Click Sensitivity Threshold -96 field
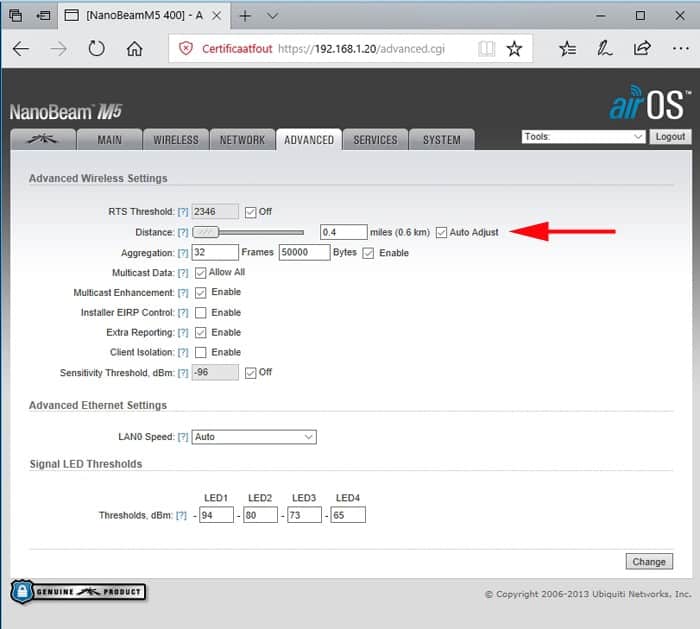This screenshot has width=700, height=629. point(215,372)
